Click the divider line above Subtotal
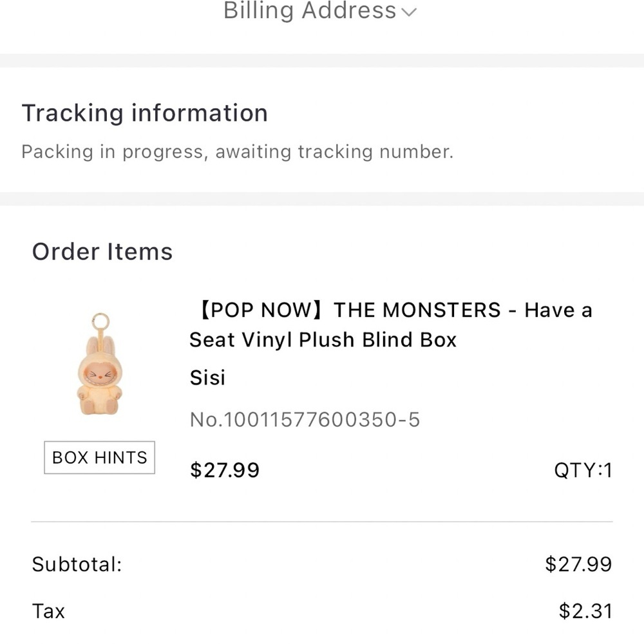 pyautogui.click(x=322, y=522)
